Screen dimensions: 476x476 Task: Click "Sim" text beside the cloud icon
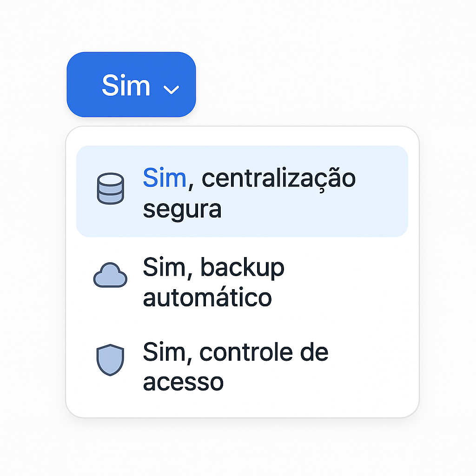[x=164, y=267]
